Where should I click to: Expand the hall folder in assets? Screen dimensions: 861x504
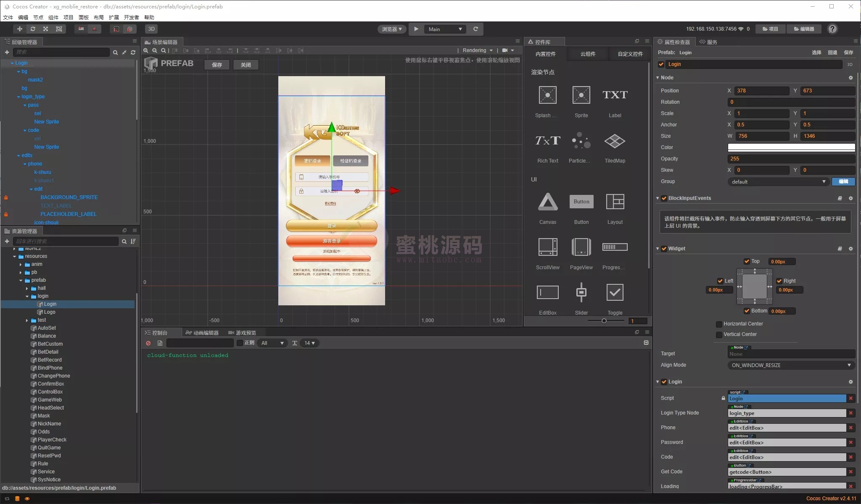pos(27,289)
